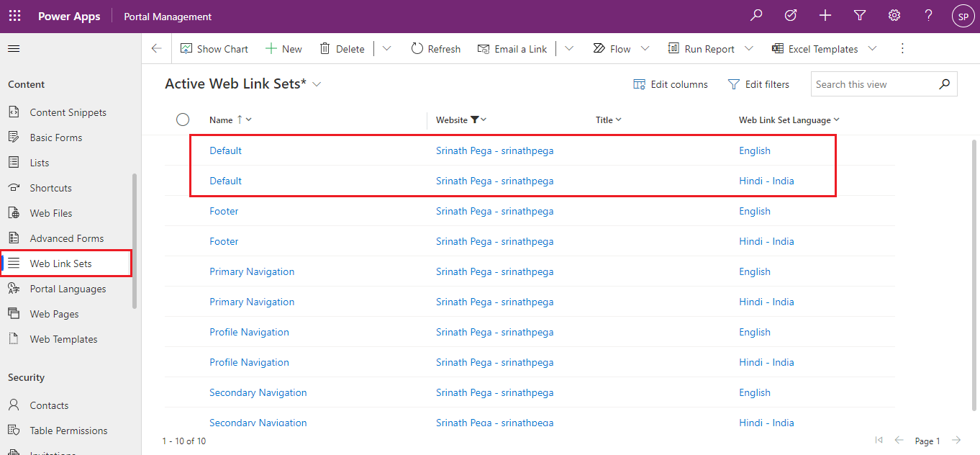Screen dimensions: 980x455
Task: Open Content Snippets in left navigation
Action: coord(68,112)
